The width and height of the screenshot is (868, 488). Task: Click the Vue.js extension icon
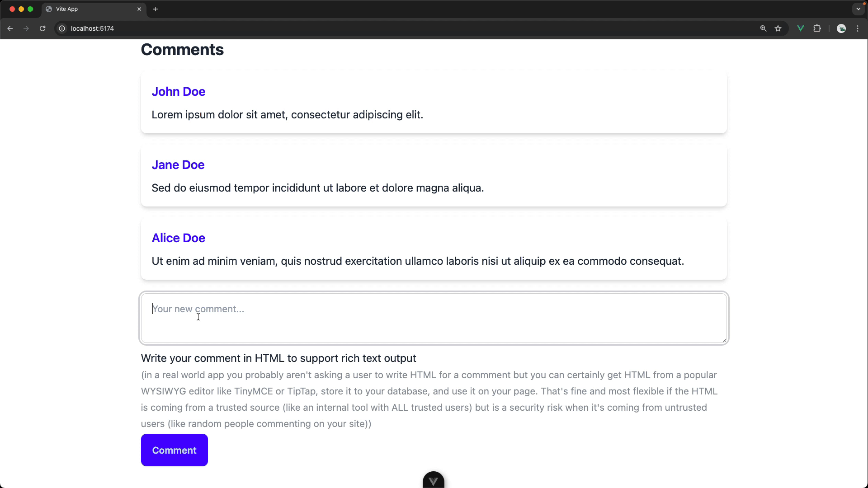pyautogui.click(x=800, y=28)
